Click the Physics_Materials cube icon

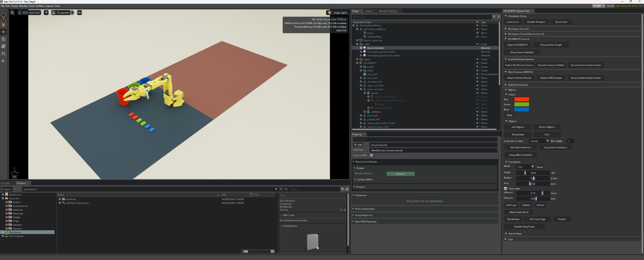coord(361,40)
